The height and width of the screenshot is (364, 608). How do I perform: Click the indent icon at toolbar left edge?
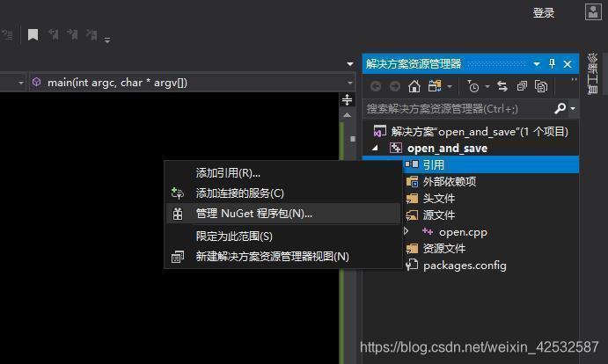pos(7,35)
